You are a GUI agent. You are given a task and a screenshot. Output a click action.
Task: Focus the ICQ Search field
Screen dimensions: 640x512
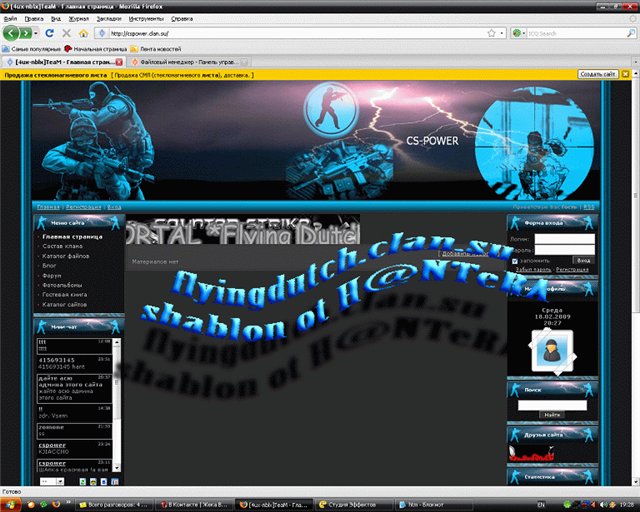tap(576, 33)
